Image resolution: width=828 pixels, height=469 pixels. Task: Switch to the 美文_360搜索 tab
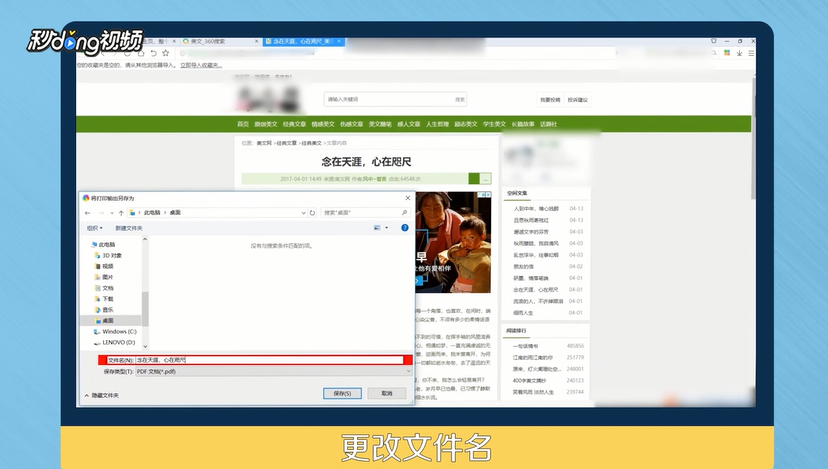tap(221, 41)
